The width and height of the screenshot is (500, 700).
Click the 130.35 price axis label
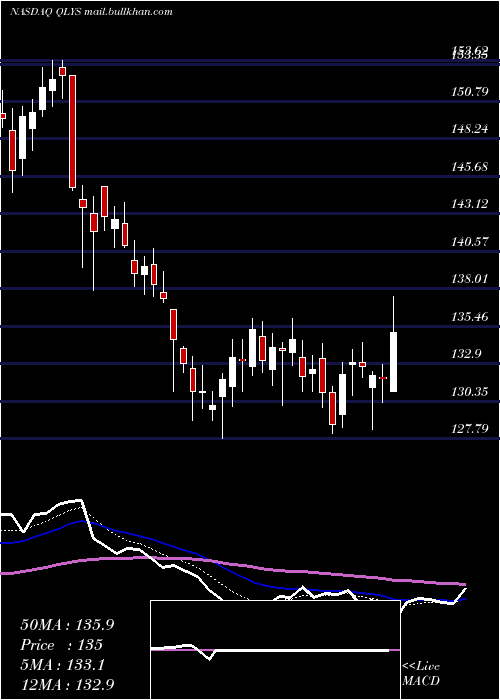(x=470, y=392)
